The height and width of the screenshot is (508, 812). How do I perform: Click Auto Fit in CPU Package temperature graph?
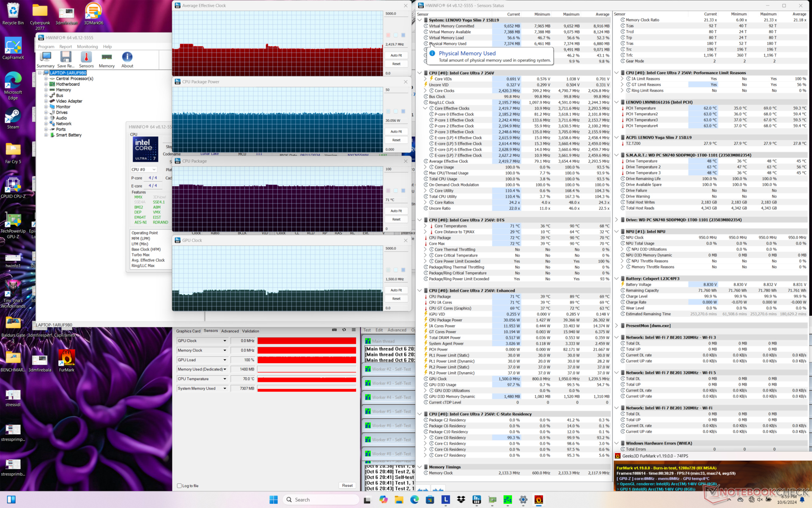(x=396, y=211)
